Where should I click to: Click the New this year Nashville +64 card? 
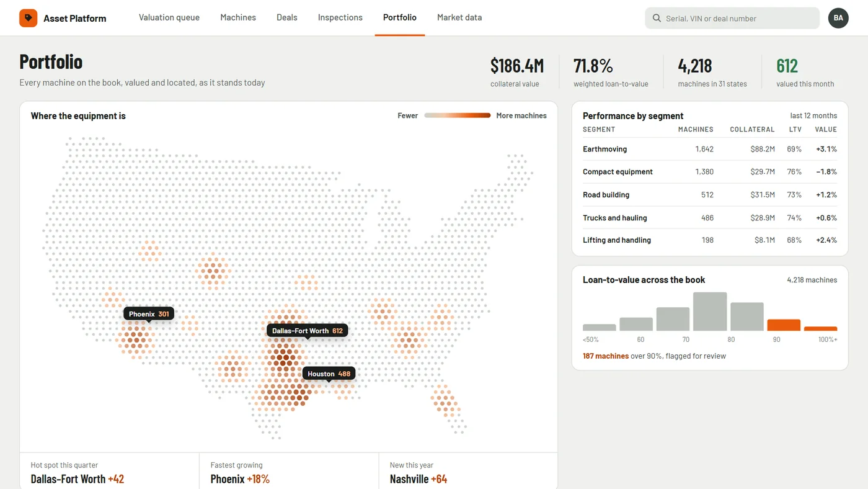468,471
